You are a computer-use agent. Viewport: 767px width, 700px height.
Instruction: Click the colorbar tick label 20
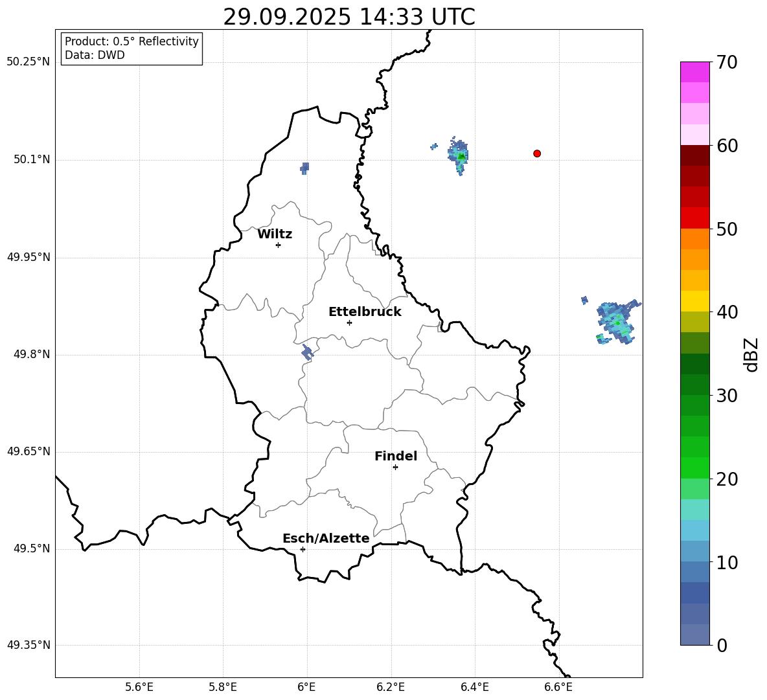(x=727, y=479)
